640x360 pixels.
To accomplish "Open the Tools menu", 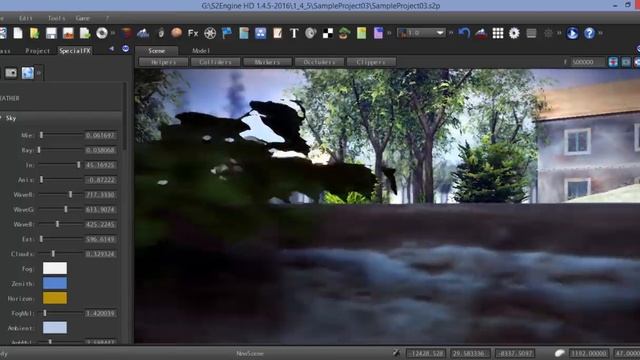I will click(x=56, y=18).
